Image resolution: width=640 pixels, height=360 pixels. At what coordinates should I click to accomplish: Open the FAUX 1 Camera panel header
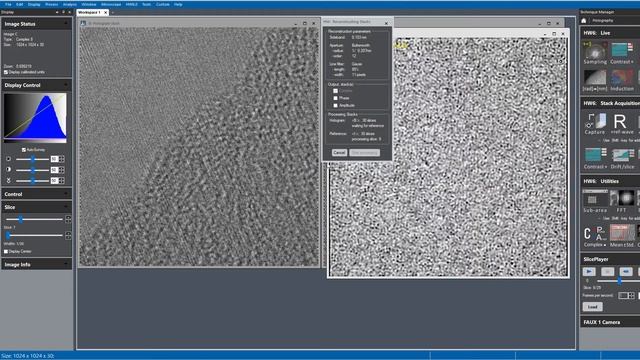[610, 322]
